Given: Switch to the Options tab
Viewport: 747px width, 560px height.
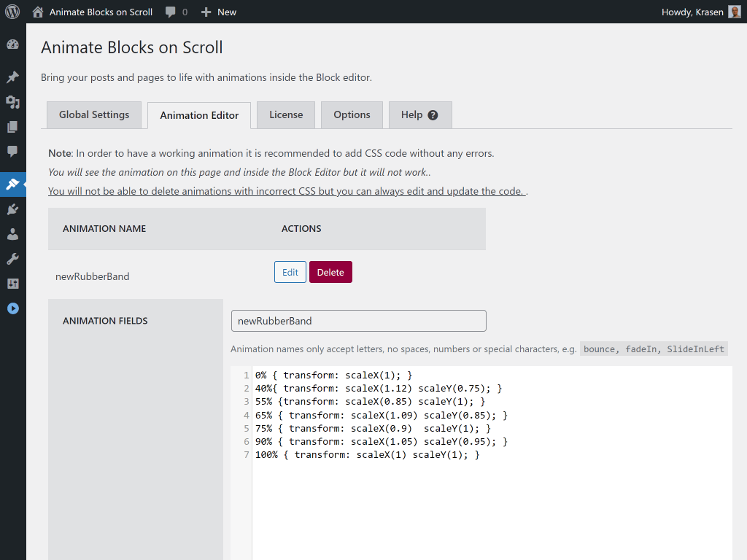Looking at the screenshot, I should pyautogui.click(x=352, y=114).
